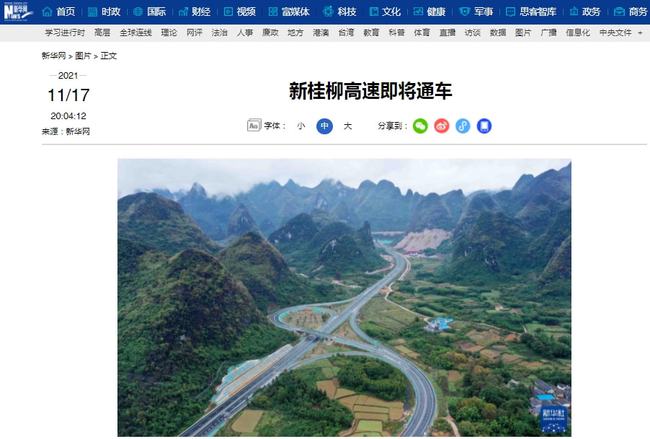This screenshot has height=439, width=650.
Task: Click the home icon beside 首页
Action: coord(48,12)
